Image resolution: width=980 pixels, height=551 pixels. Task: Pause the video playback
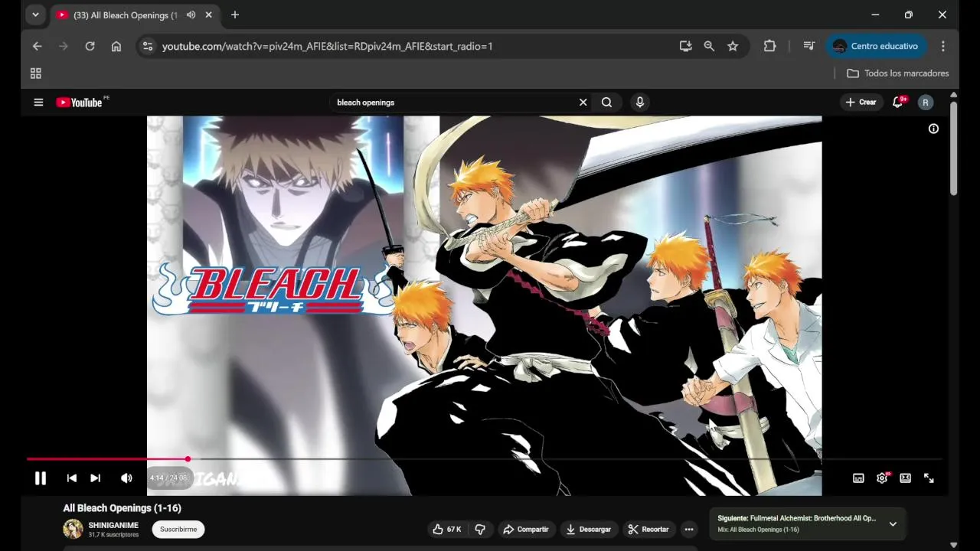[41, 478]
